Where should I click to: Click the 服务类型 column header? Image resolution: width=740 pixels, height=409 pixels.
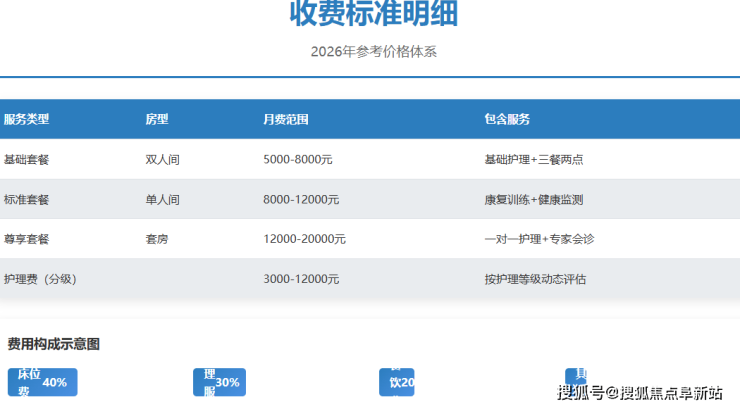26,119
